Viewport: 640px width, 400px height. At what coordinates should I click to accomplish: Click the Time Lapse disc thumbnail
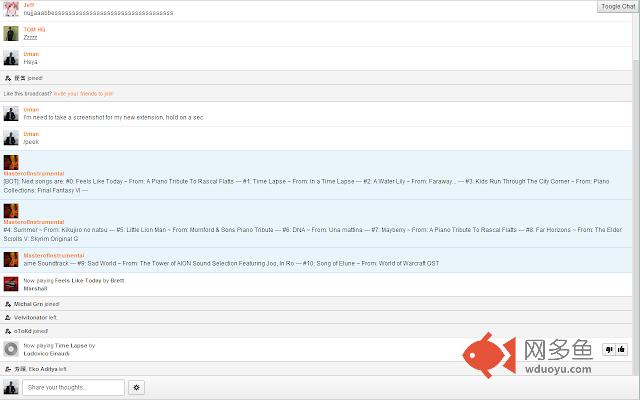pos(11,349)
